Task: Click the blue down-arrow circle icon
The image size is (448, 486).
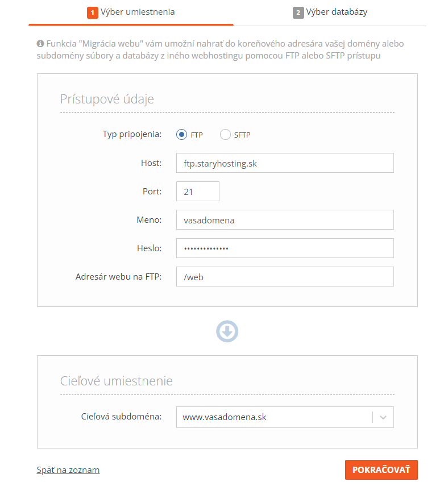Action: point(227,331)
